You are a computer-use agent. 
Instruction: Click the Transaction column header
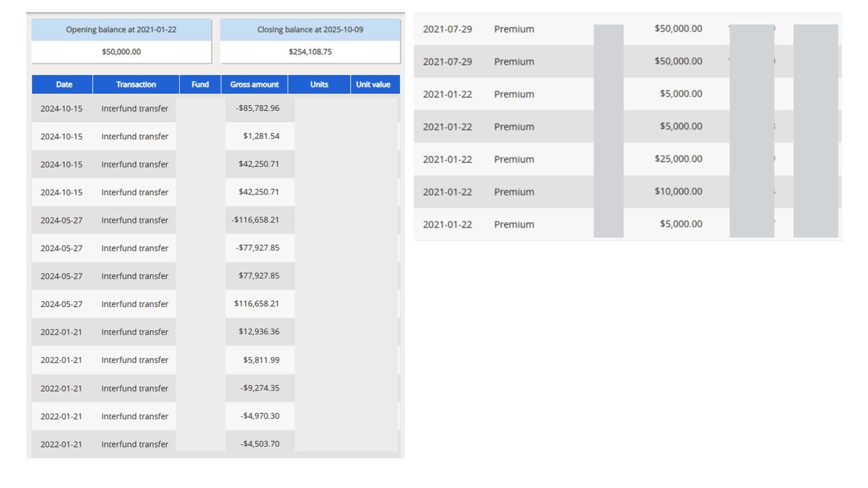(x=136, y=84)
